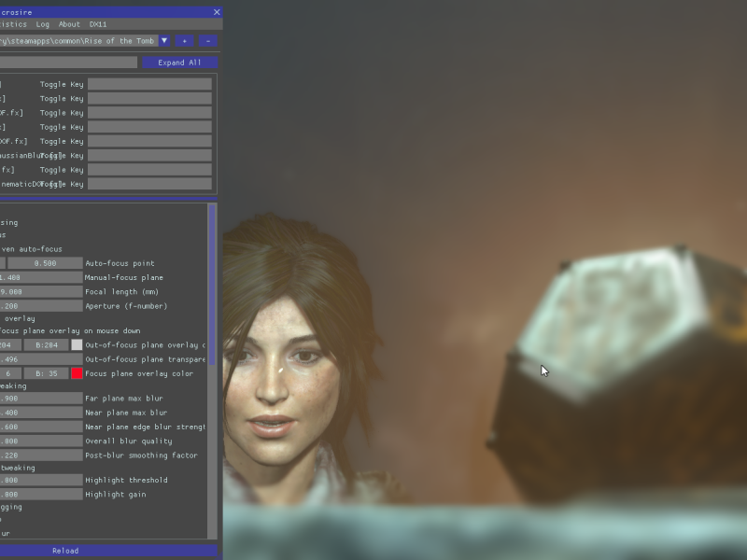Click the Toggle Key field on CinematicDOF row

pos(149,184)
